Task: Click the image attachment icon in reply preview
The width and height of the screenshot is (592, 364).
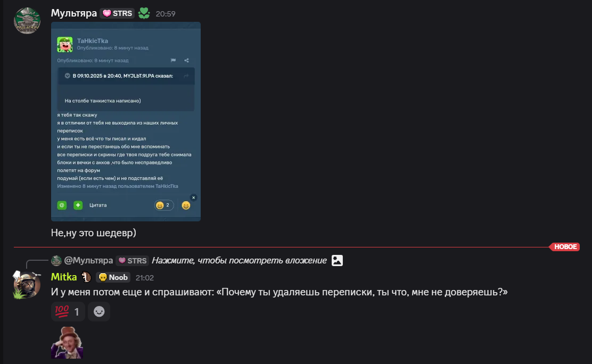Action: pyautogui.click(x=337, y=260)
